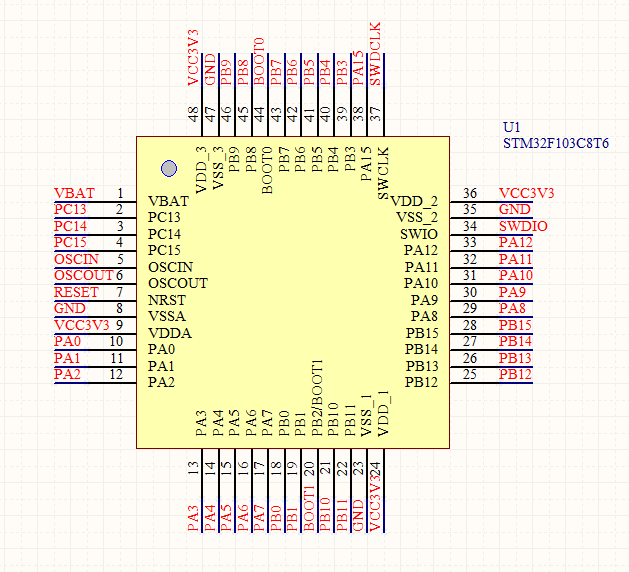The image size is (629, 572).
Task: Click the black PB6 pin name inside chip
Action: click(300, 159)
